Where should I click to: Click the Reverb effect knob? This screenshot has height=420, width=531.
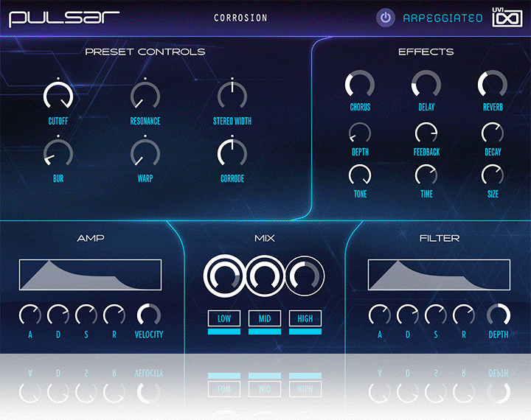coord(493,85)
